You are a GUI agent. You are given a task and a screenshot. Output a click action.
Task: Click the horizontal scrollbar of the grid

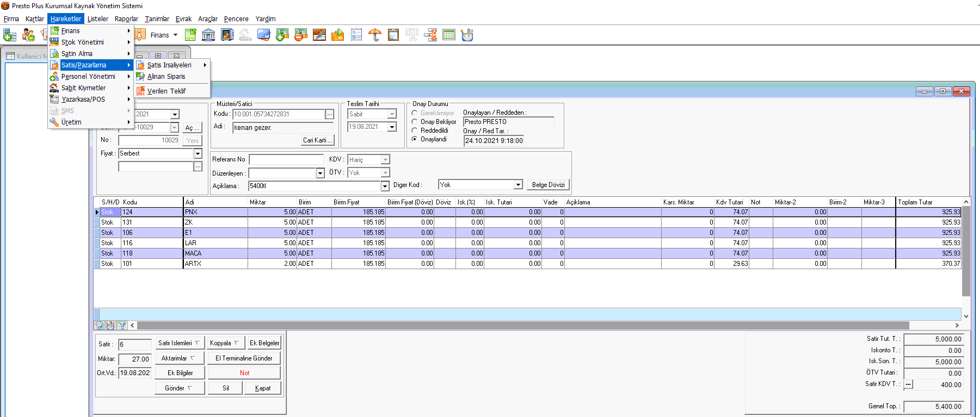(522, 325)
